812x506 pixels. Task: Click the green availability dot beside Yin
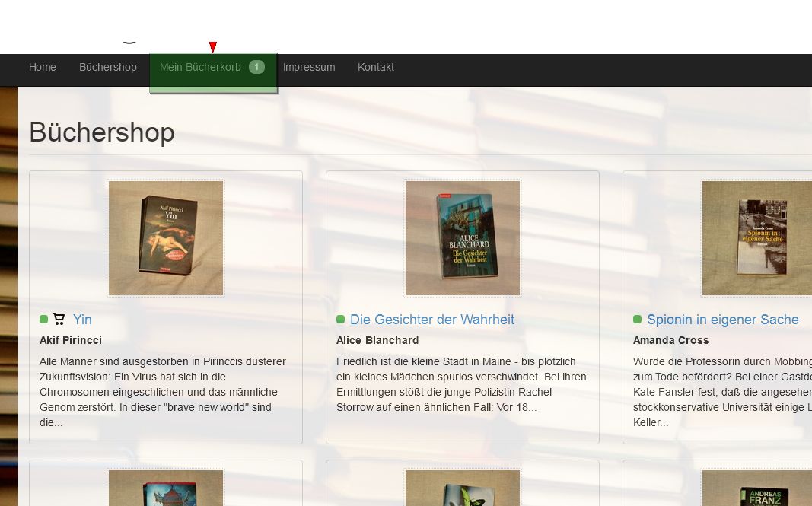click(x=43, y=319)
